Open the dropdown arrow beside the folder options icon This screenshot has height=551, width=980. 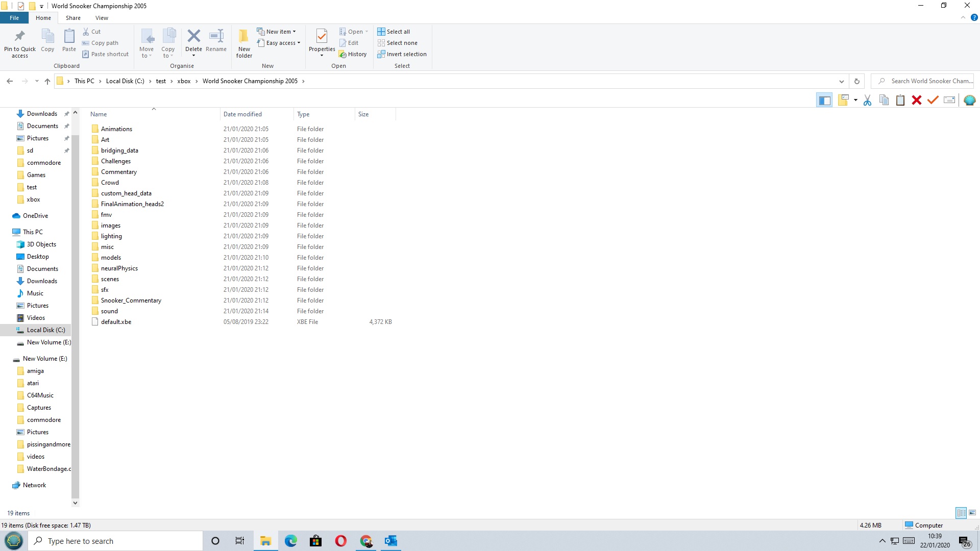point(855,101)
